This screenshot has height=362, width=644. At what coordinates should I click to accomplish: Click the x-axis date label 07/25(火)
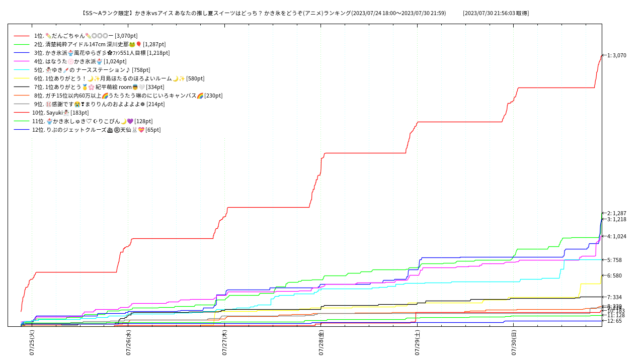pos(32,343)
